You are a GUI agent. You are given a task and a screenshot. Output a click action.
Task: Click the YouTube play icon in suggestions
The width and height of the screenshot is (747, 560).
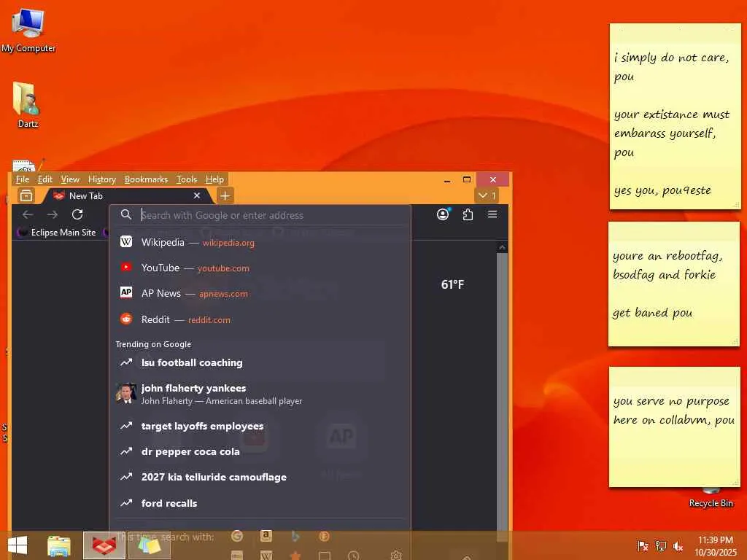(x=125, y=268)
